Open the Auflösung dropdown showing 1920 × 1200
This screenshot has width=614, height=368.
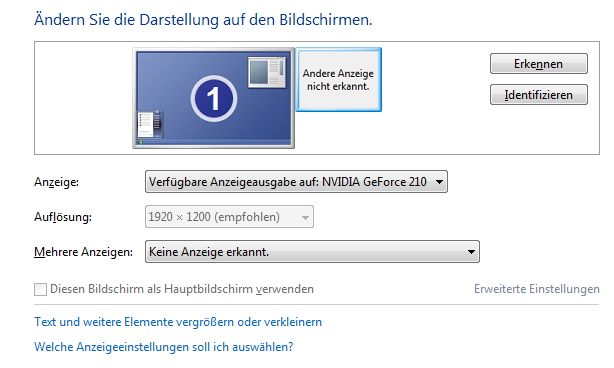coord(229,216)
